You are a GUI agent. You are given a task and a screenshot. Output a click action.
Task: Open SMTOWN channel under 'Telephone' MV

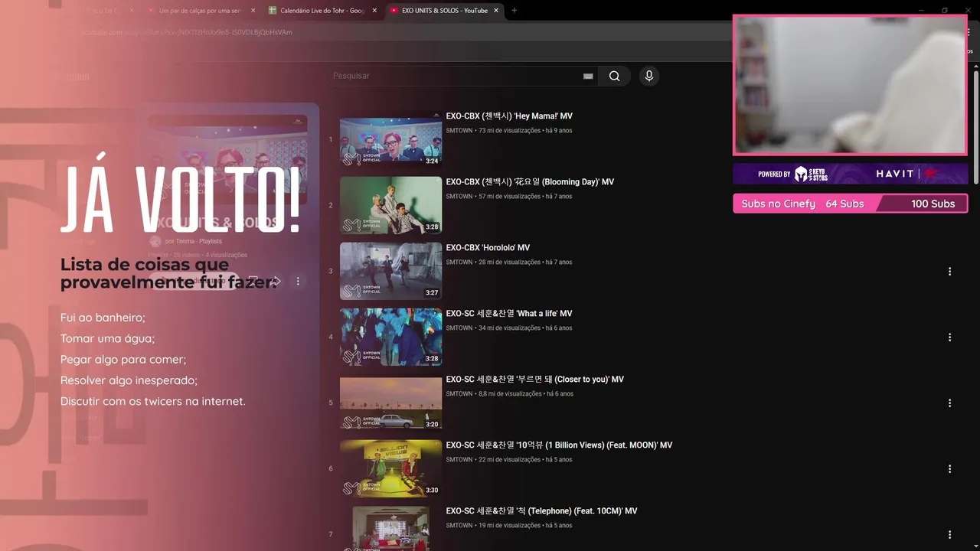click(x=459, y=526)
